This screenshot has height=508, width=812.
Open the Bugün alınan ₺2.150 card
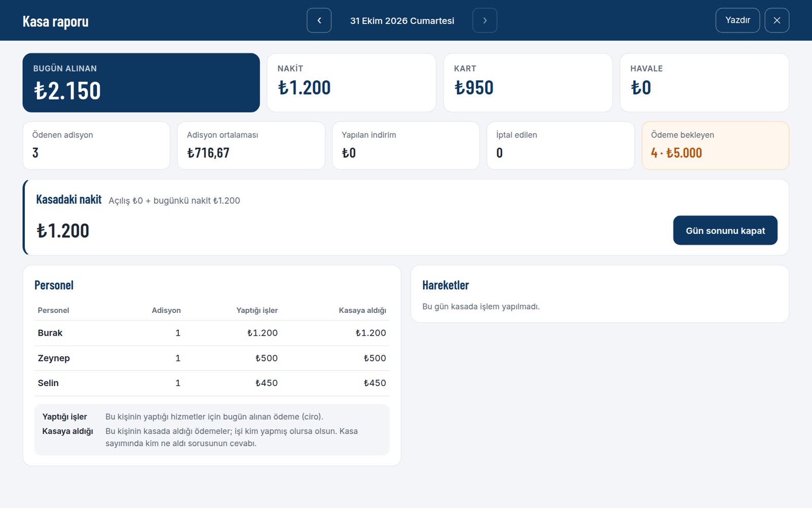click(141, 83)
